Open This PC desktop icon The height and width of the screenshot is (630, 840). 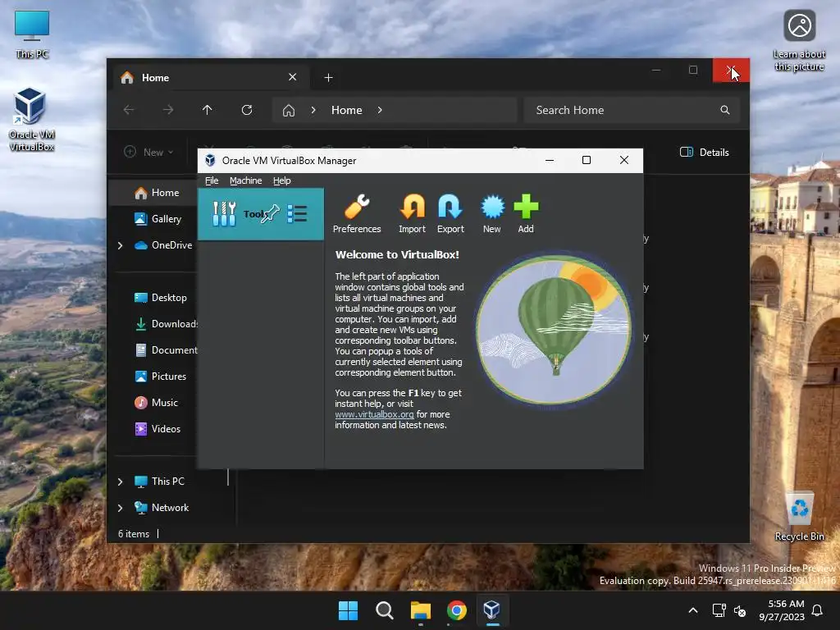(x=32, y=34)
